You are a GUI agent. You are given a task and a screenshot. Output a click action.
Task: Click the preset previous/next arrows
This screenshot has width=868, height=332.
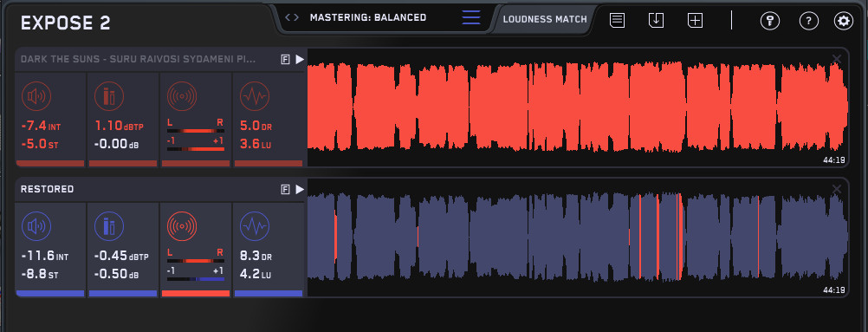click(x=292, y=17)
